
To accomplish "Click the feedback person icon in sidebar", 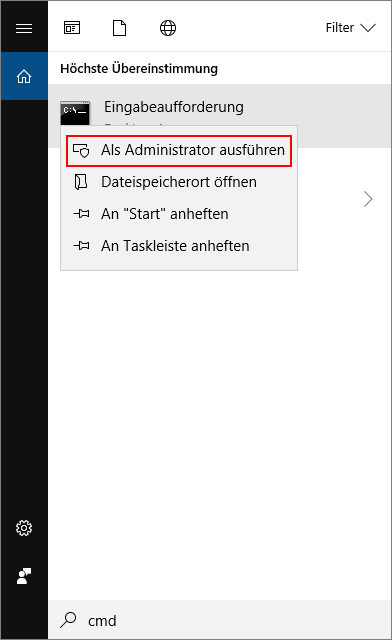I will point(24,576).
